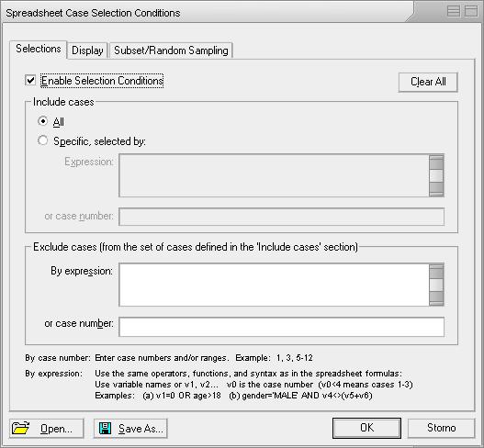The image size is (484, 448).
Task: Uncheck Enable Selection Conditions checkbox
Action: [x=30, y=81]
